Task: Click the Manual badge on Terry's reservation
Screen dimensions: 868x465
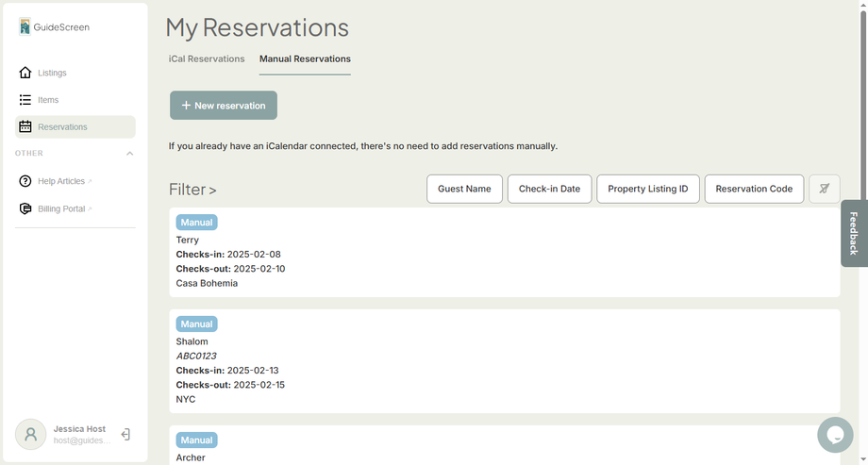Action: tap(196, 222)
